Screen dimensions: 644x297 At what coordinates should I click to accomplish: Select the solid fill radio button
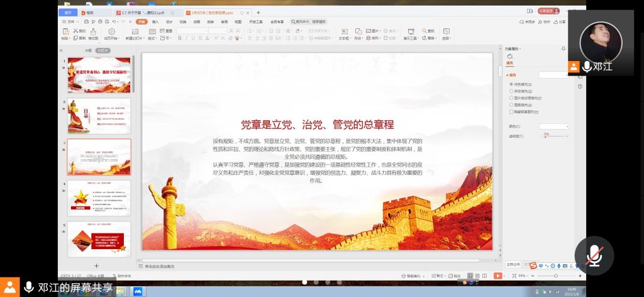[511, 84]
